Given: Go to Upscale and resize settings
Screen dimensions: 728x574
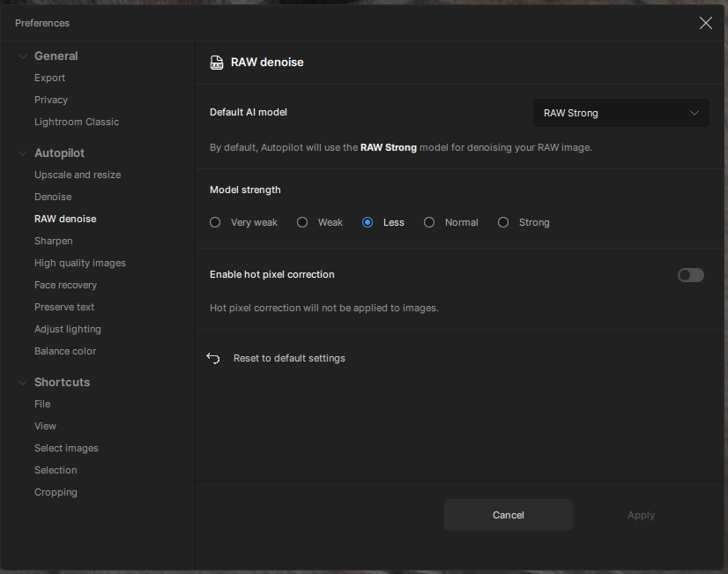Looking at the screenshot, I should pyautogui.click(x=78, y=175).
